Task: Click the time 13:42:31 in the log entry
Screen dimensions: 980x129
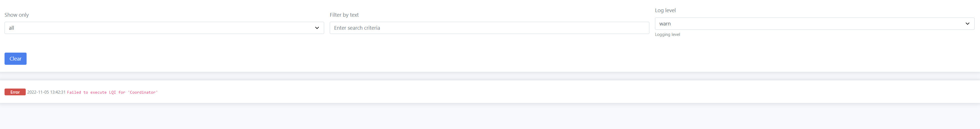Action: pos(58,92)
